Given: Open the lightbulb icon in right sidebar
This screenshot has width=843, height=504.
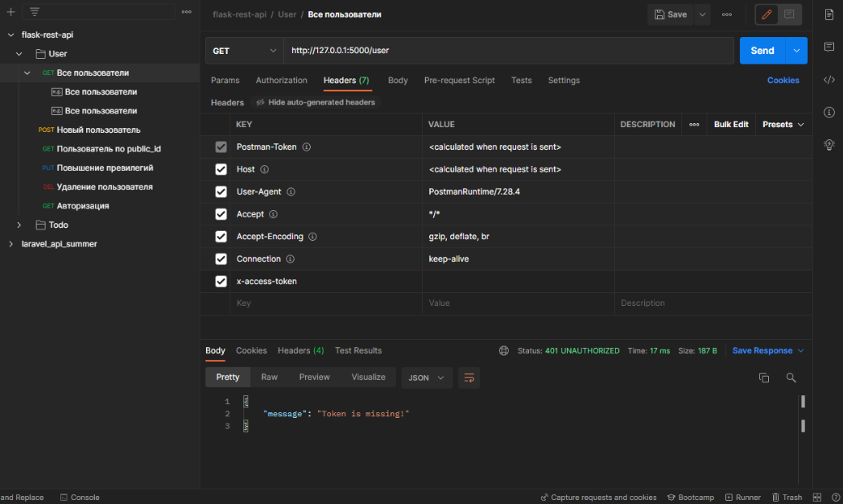Looking at the screenshot, I should (829, 145).
